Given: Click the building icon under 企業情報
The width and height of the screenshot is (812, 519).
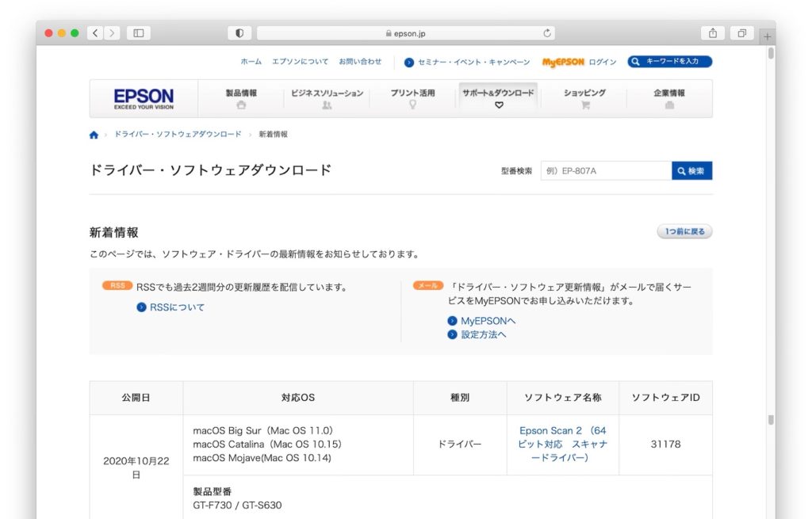Looking at the screenshot, I should (670, 105).
